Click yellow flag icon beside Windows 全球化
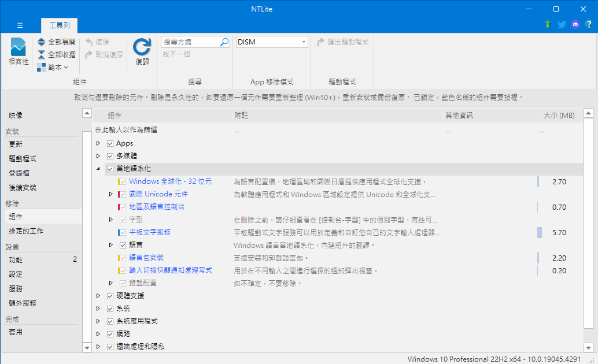 [119, 181]
